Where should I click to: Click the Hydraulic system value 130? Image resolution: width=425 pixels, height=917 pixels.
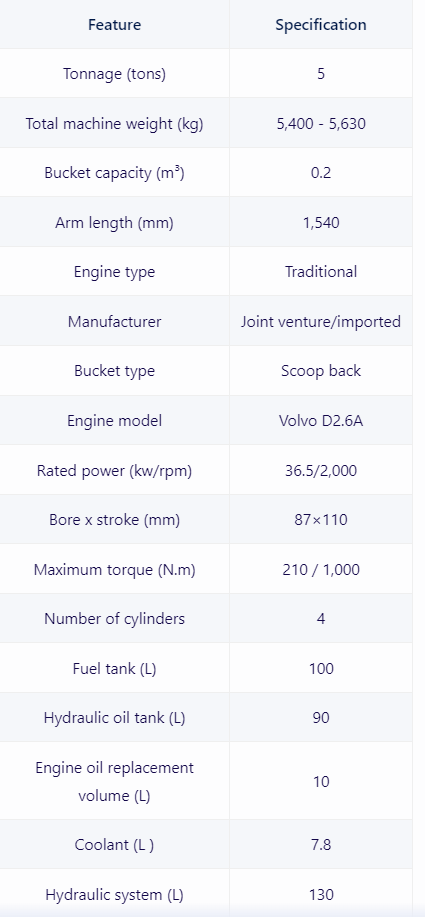321,895
